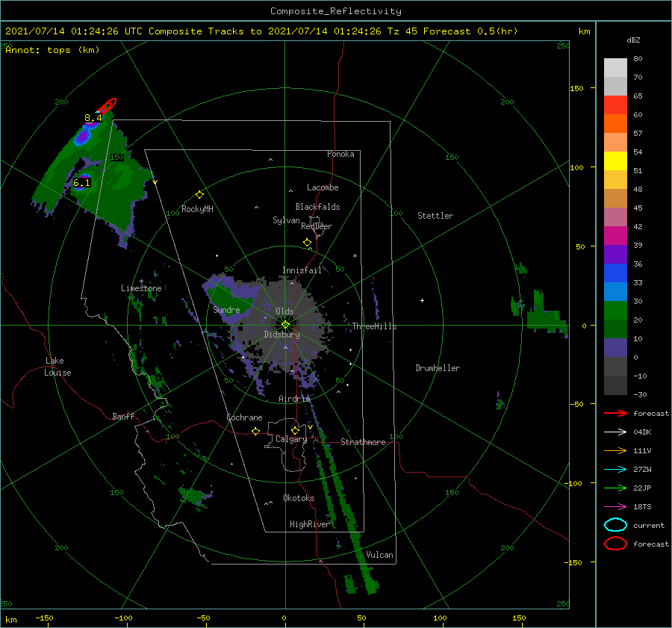Click the cyan 27ZW arrow legend icon
Image resolution: width=672 pixels, height=628 pixels.
tap(615, 470)
